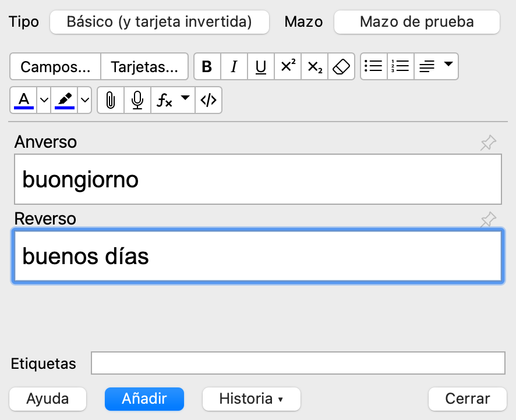Toggle bold formatting
This screenshot has height=420, width=516.
207,66
